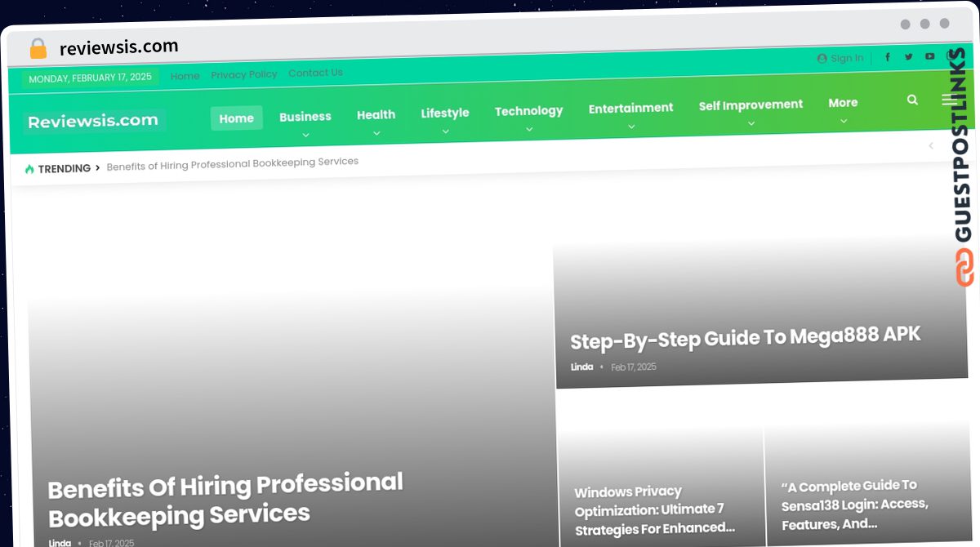Open the top bar Home link

click(x=185, y=76)
